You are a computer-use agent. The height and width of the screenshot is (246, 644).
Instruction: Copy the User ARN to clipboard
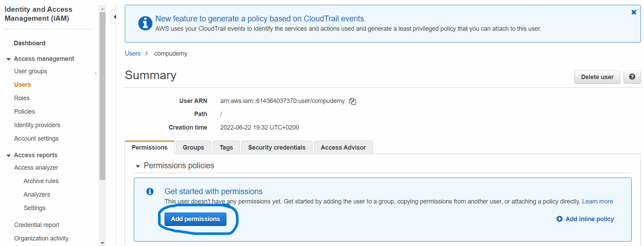[x=352, y=101]
